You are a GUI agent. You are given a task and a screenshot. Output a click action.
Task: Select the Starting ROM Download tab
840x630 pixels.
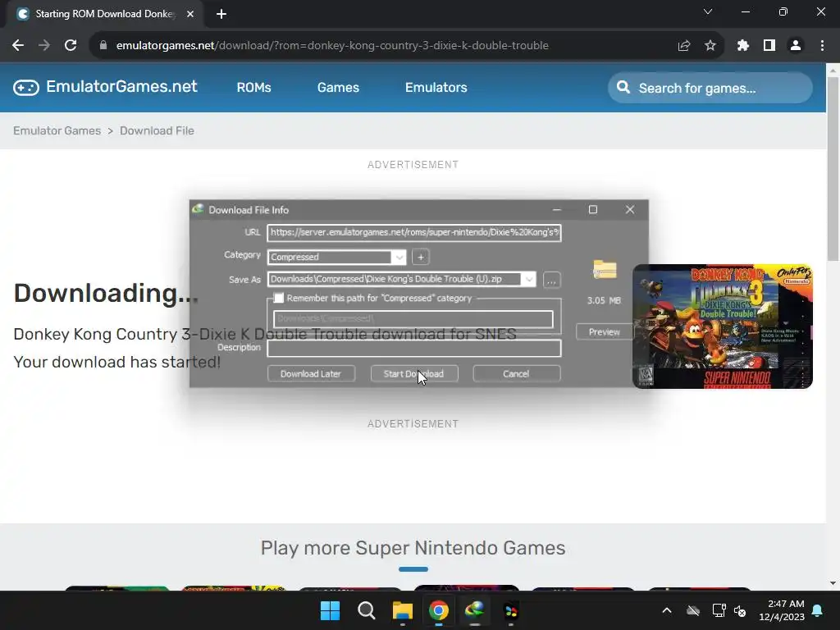pos(105,14)
